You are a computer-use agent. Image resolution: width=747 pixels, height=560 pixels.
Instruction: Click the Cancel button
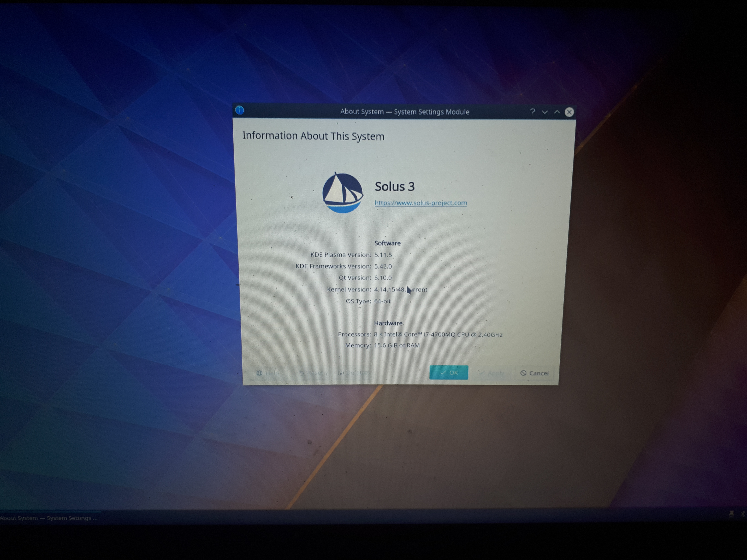click(x=534, y=373)
